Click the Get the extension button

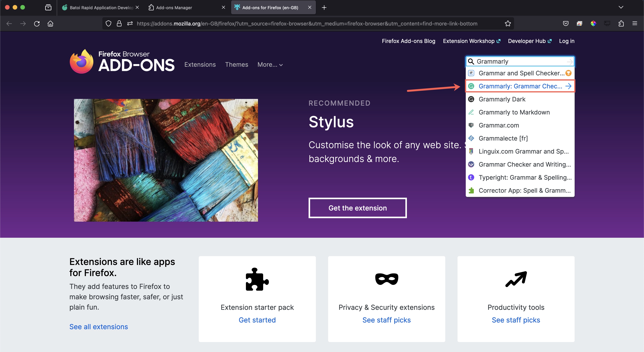357,208
